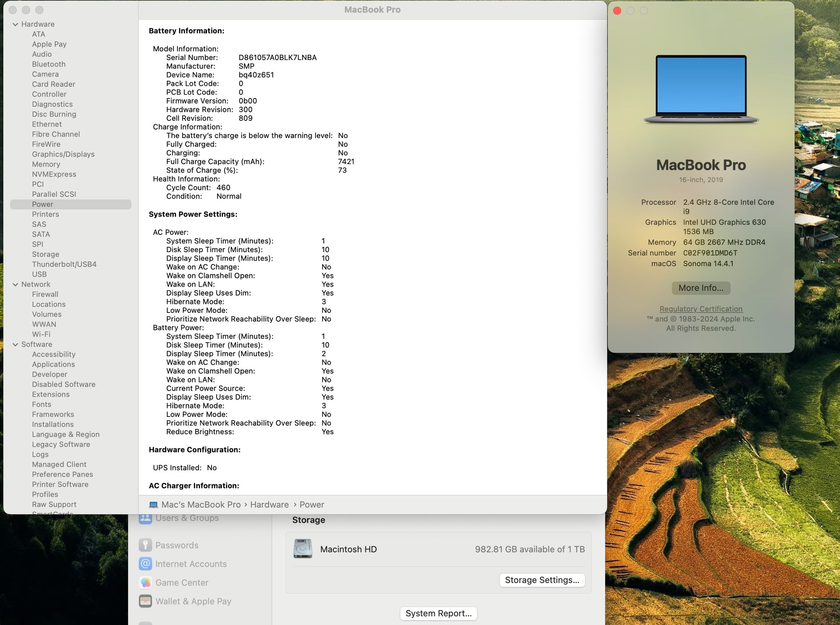840x625 pixels.
Task: Select Graphics/Displays in sidebar
Action: 63,154
